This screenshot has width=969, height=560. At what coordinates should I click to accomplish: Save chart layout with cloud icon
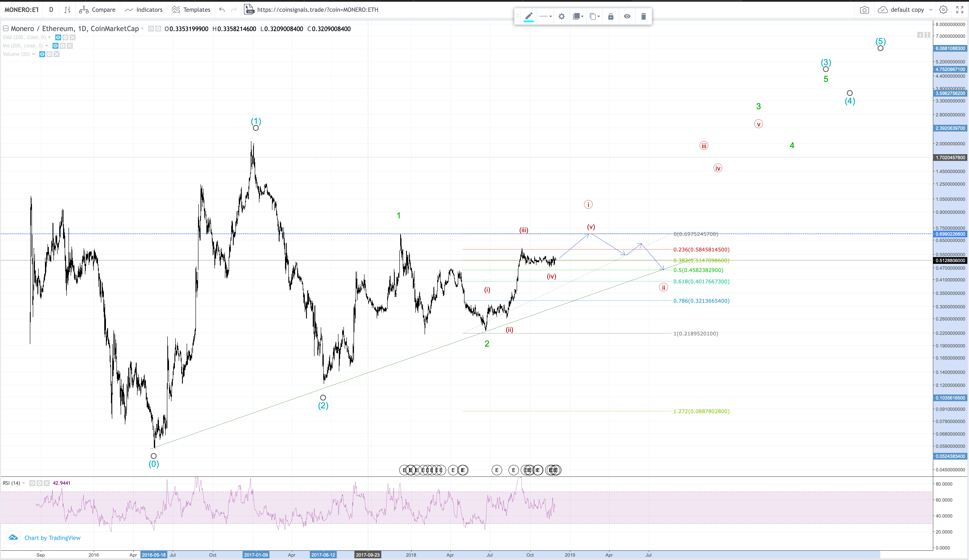pyautogui.click(x=882, y=10)
